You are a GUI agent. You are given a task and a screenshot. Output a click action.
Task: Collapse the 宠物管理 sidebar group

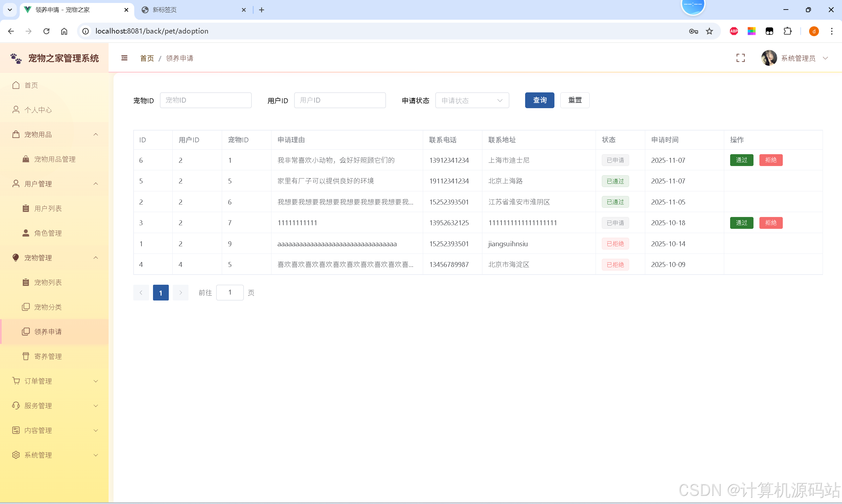(x=54, y=258)
